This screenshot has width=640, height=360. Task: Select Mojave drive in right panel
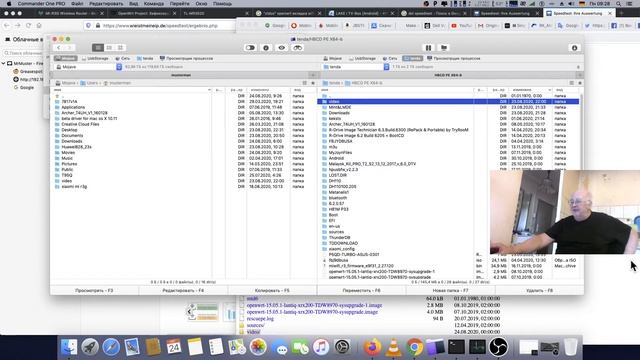[332, 58]
